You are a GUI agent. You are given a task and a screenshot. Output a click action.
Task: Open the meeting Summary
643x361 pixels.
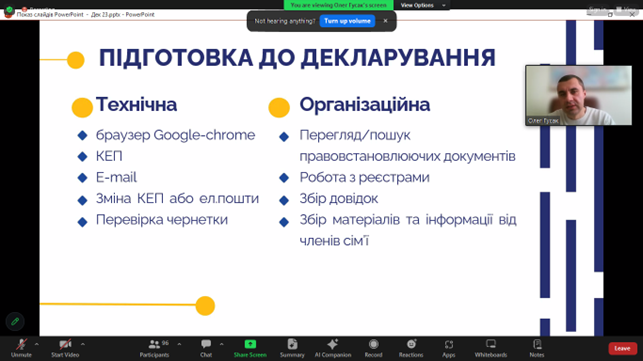[x=292, y=348]
